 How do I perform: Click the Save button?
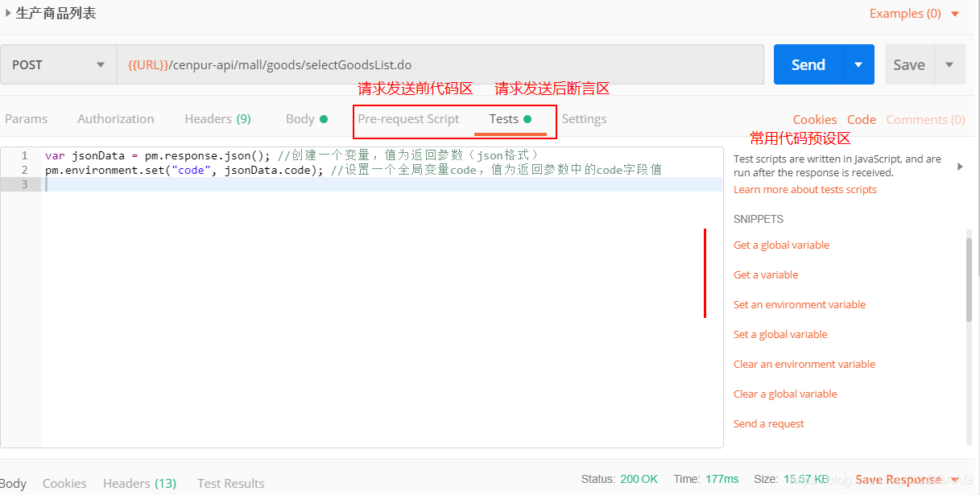(909, 64)
